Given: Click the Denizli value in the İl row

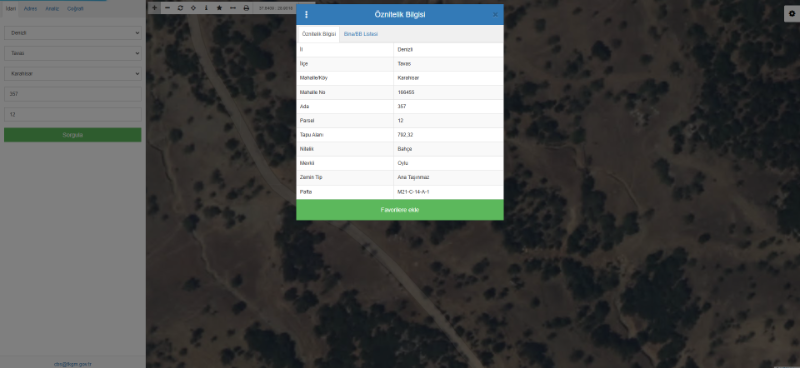Looking at the screenshot, I should [405, 50].
